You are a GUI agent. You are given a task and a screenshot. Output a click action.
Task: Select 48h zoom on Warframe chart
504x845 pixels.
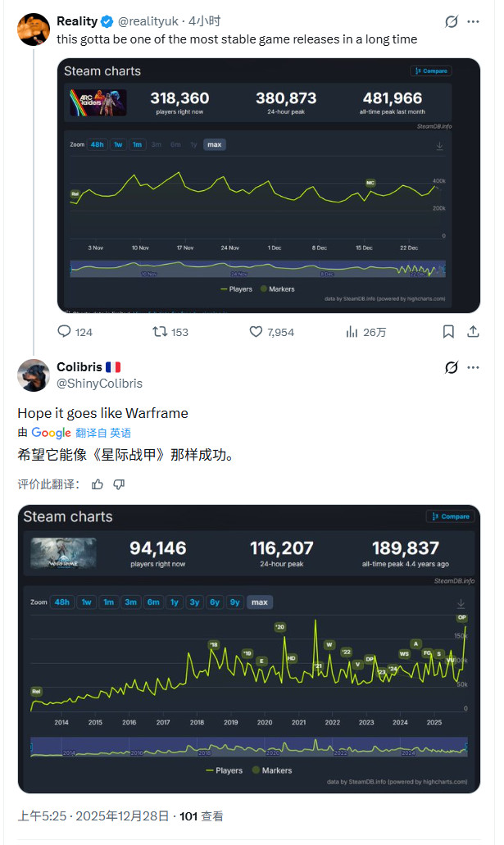click(62, 602)
